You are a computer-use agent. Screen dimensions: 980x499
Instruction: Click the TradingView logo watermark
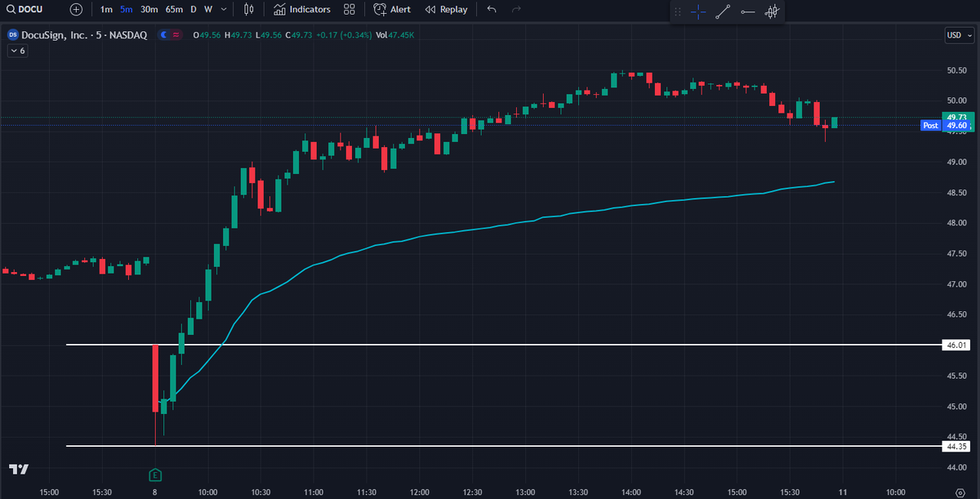pyautogui.click(x=19, y=470)
